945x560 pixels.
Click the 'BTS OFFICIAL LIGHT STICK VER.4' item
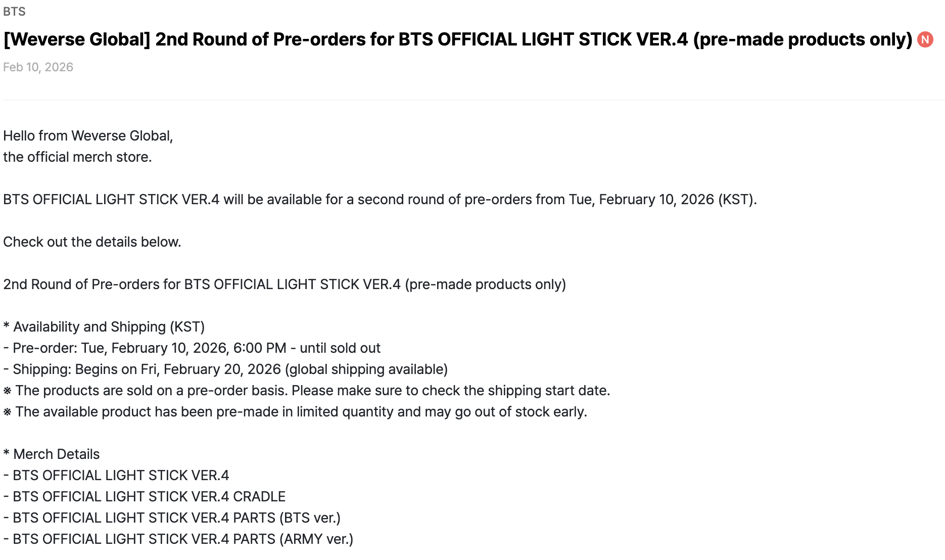[116, 476]
